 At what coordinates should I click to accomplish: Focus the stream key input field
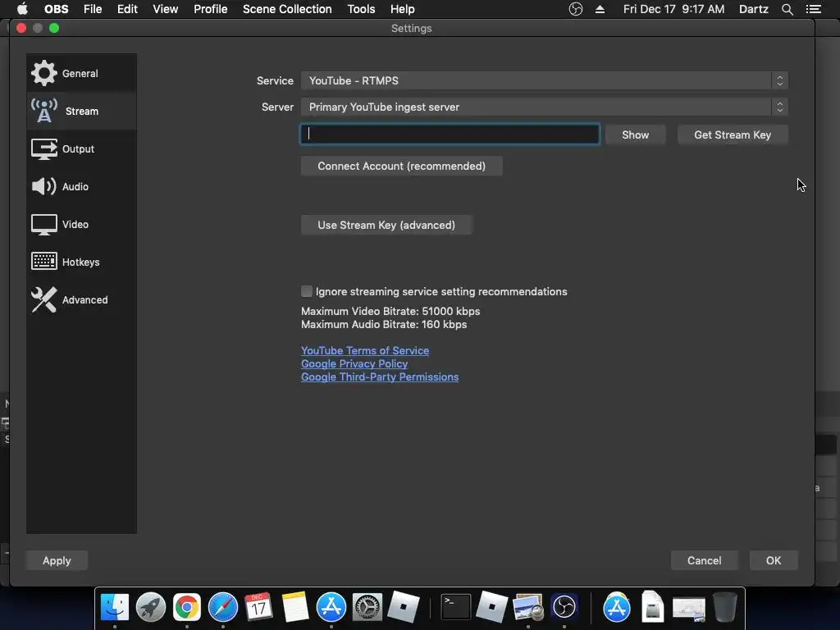click(x=450, y=135)
